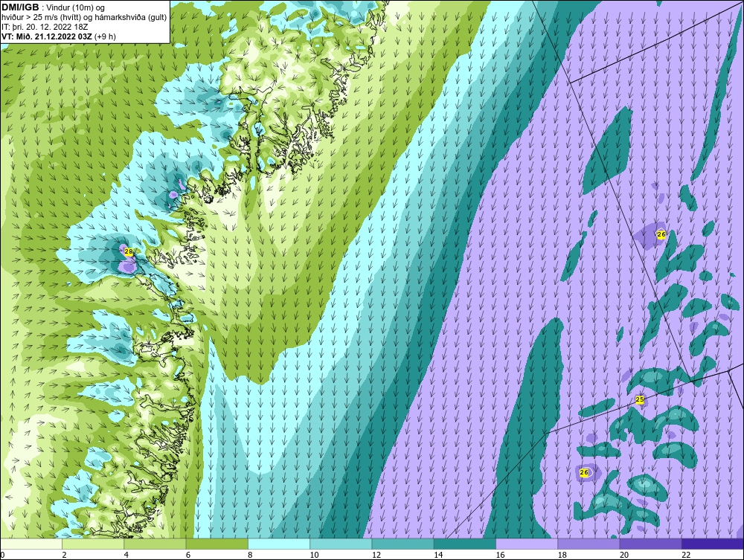Click the darkest purple swatch above 22 m/s
The image size is (744, 560).
pos(713,544)
